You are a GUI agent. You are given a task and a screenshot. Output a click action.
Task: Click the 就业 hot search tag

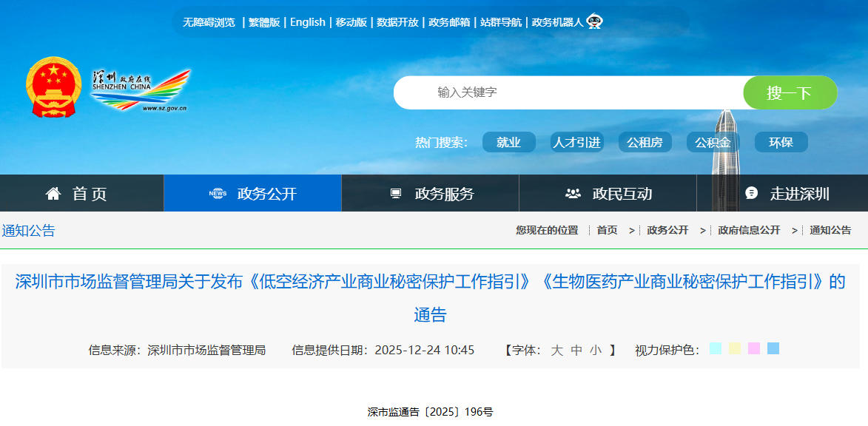click(508, 141)
